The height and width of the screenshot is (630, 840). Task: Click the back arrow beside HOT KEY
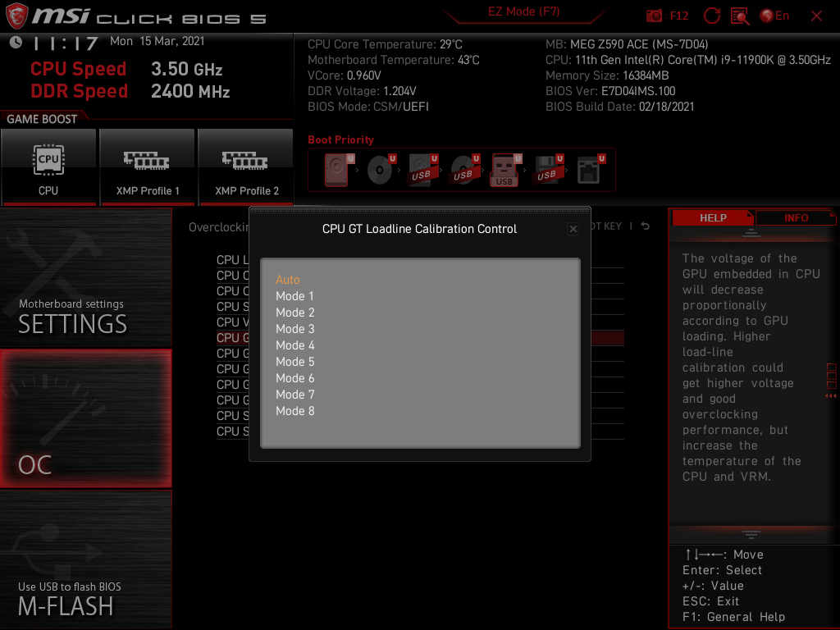(646, 226)
